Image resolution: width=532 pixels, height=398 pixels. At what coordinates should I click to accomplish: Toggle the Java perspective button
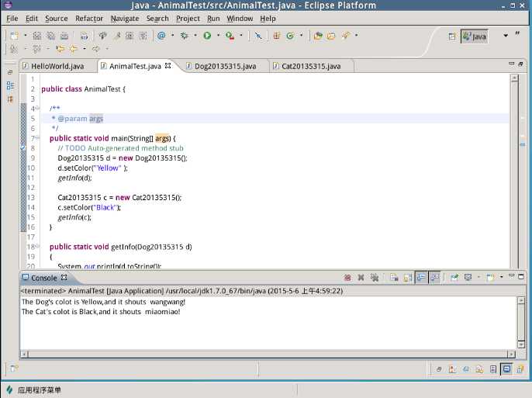point(475,36)
